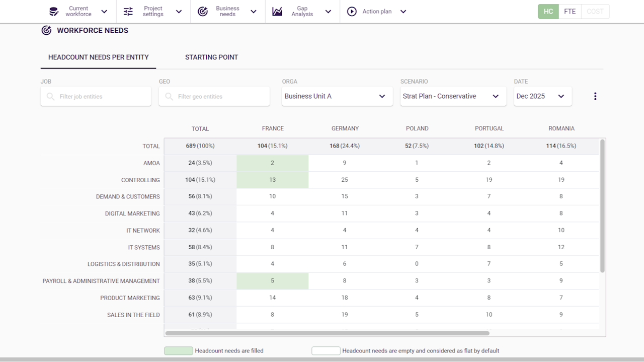
Task: Click the Action plan play icon
Action: click(x=352, y=12)
